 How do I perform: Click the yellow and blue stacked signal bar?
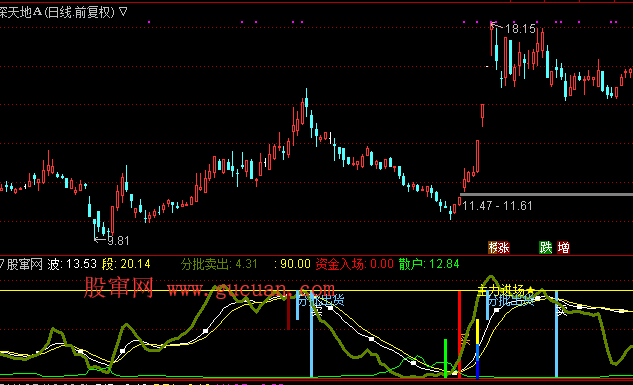pyautogui.click(x=478, y=349)
